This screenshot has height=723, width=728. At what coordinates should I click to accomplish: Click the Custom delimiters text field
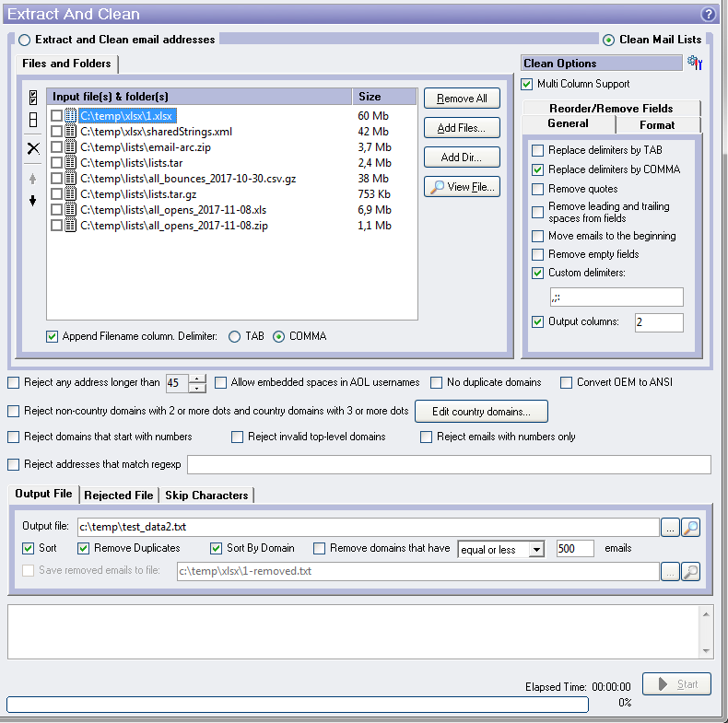click(x=616, y=297)
